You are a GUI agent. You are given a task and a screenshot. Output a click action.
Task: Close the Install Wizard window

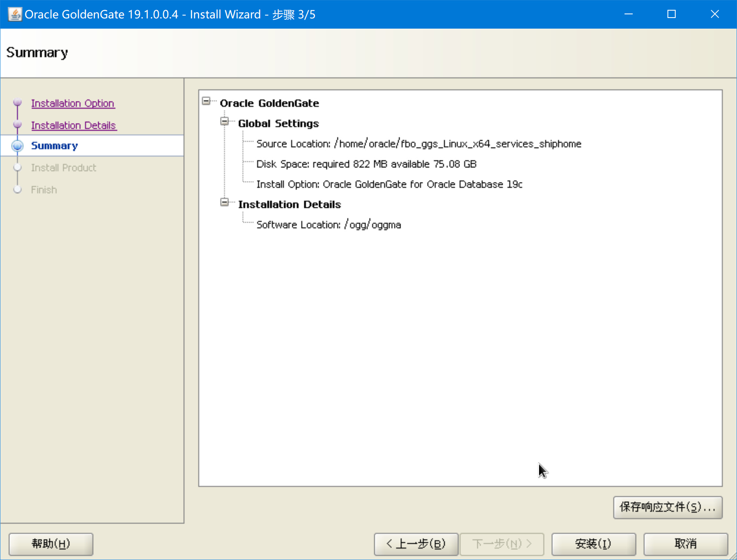tap(715, 14)
